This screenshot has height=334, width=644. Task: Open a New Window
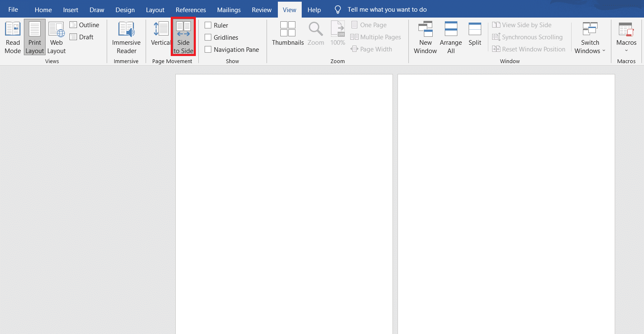tap(425, 38)
